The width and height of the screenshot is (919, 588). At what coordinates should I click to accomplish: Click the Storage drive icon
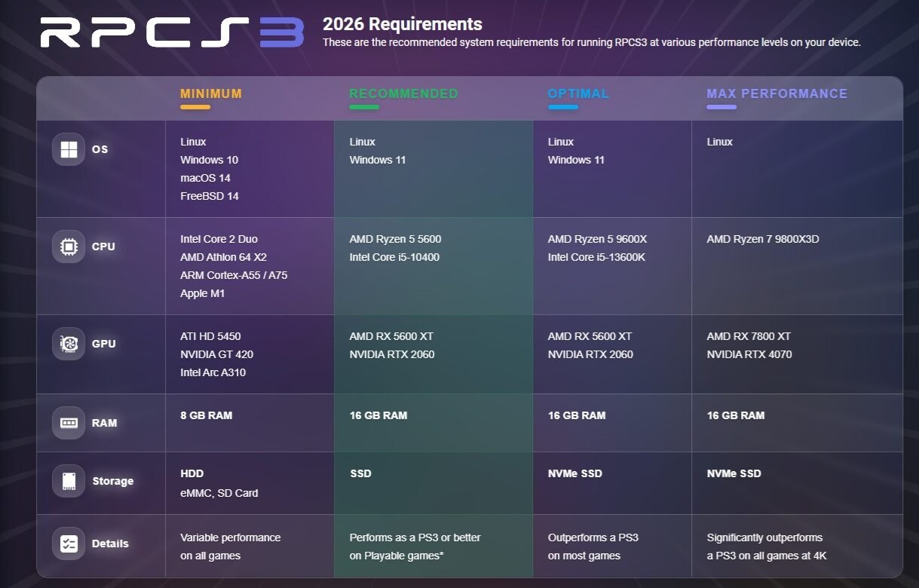(x=68, y=482)
